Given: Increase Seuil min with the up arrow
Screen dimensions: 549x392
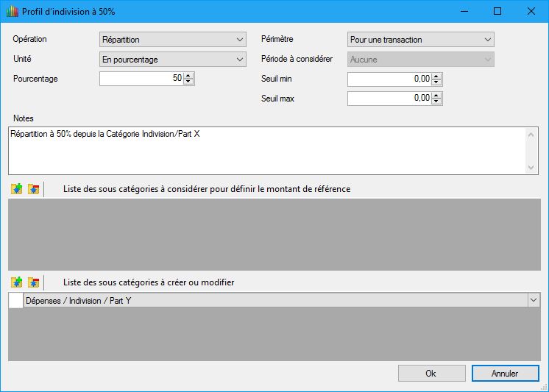Looking at the screenshot, I should pos(436,76).
